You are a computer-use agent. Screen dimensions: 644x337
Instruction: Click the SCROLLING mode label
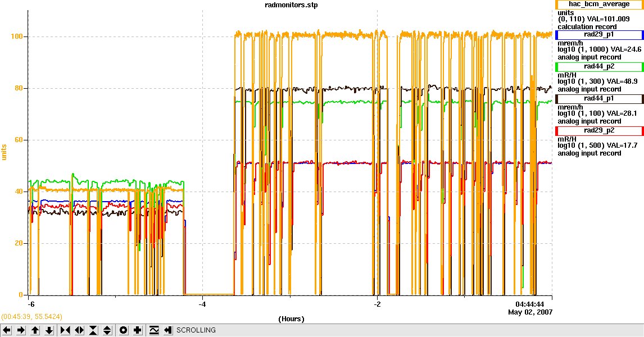coord(196,330)
